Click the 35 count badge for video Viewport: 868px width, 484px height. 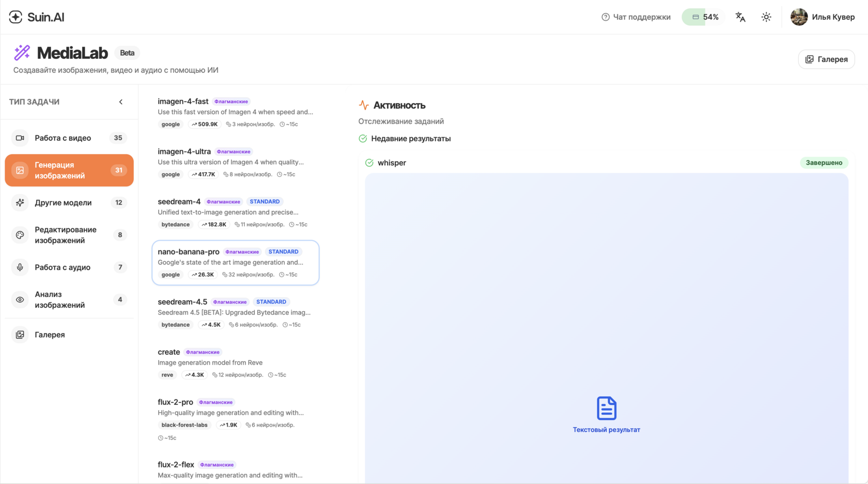pyautogui.click(x=118, y=138)
